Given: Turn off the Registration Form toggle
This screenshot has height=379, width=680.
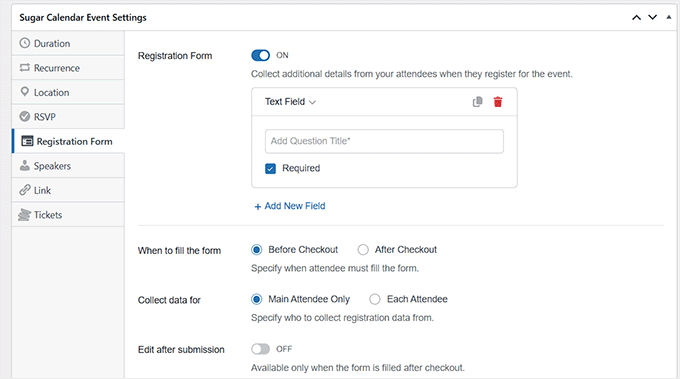Looking at the screenshot, I should (x=260, y=56).
